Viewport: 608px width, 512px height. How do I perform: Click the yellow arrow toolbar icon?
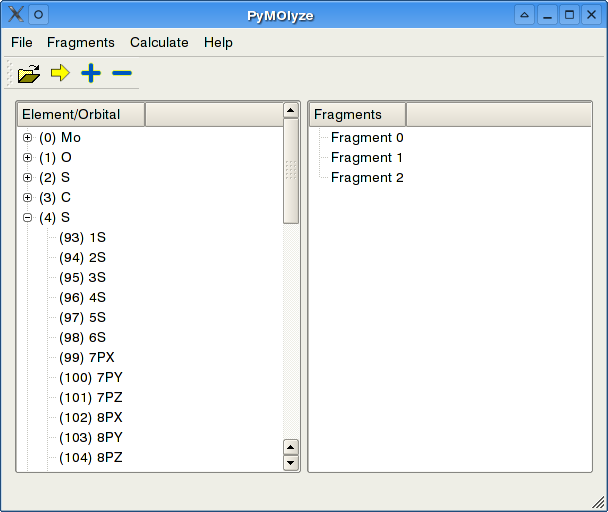[60, 73]
